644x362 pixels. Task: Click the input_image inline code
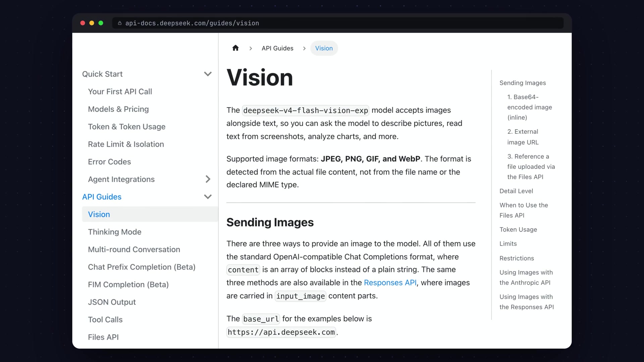click(301, 296)
